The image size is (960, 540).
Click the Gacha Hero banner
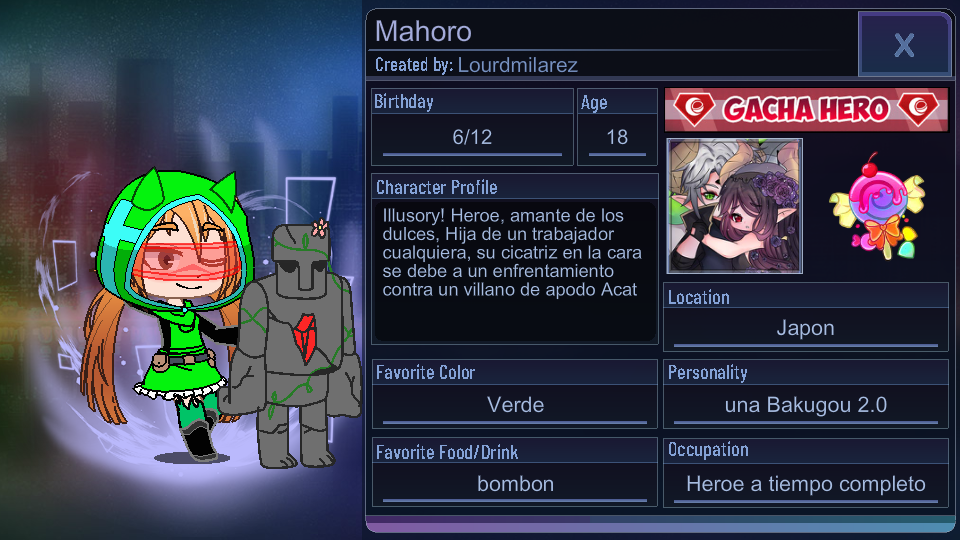click(806, 110)
